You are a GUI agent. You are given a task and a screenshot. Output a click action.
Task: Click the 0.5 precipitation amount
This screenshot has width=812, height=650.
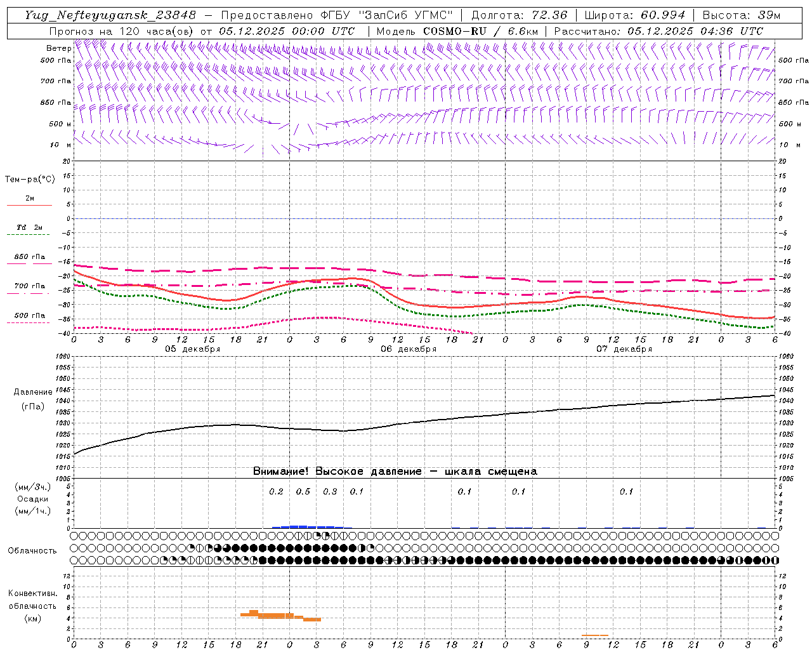(x=303, y=491)
